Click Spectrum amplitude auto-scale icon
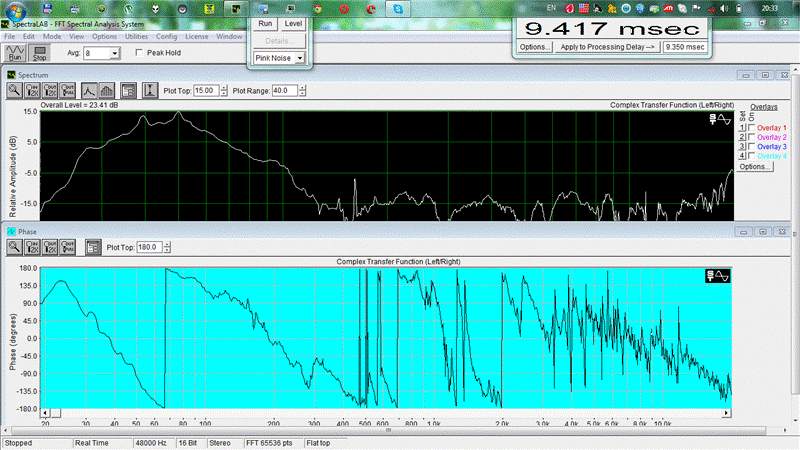Screen dimensions: 800x450 149,91
